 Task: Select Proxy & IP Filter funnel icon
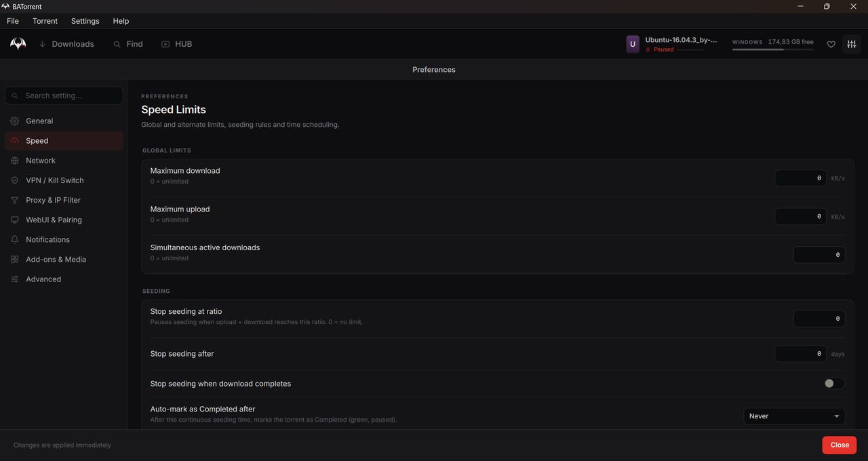pos(15,200)
